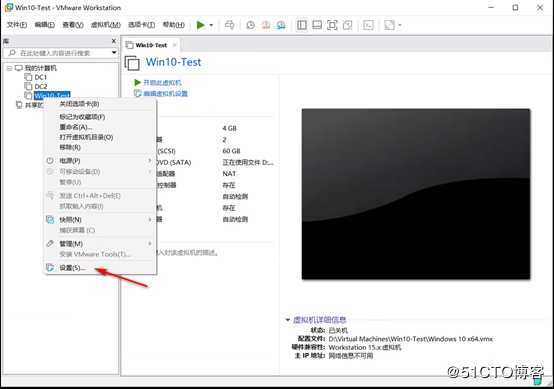Click the black VM screen preview thumbnail

416,194
